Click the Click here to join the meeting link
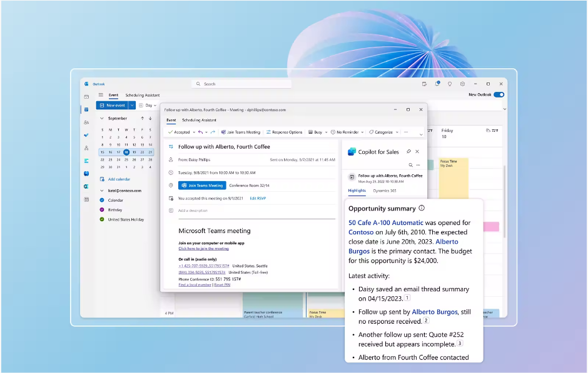 coord(204,249)
